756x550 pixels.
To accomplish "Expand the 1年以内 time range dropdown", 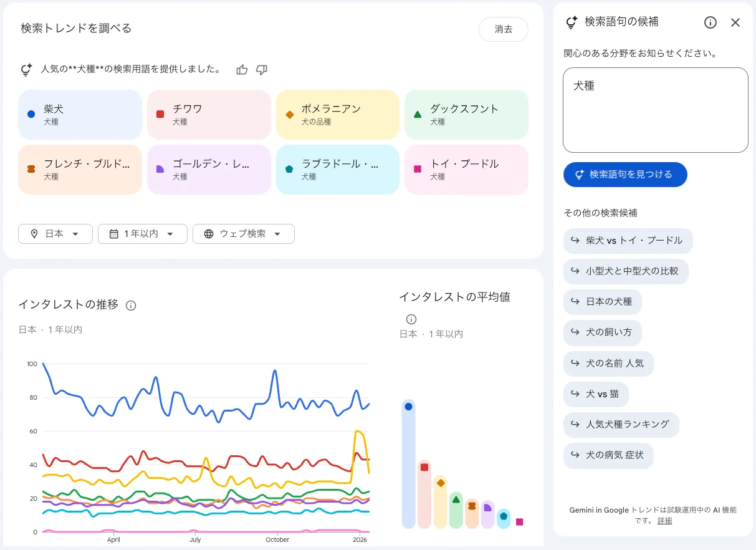I will pyautogui.click(x=143, y=234).
